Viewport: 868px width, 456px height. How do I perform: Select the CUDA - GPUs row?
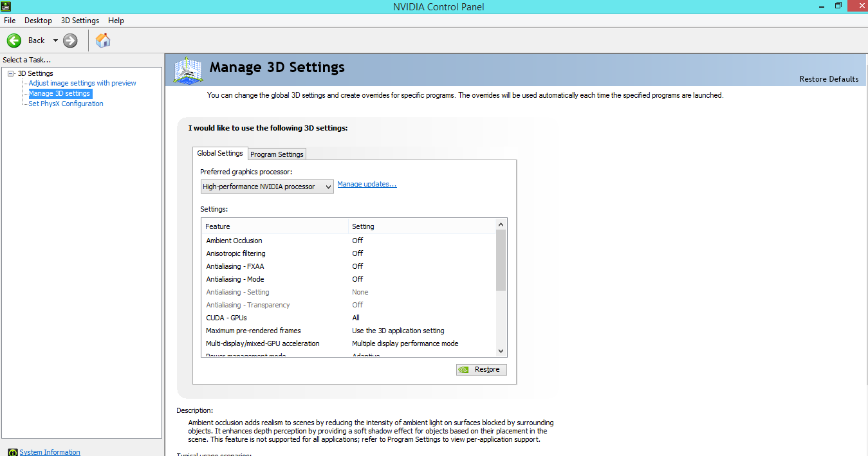tap(348, 318)
